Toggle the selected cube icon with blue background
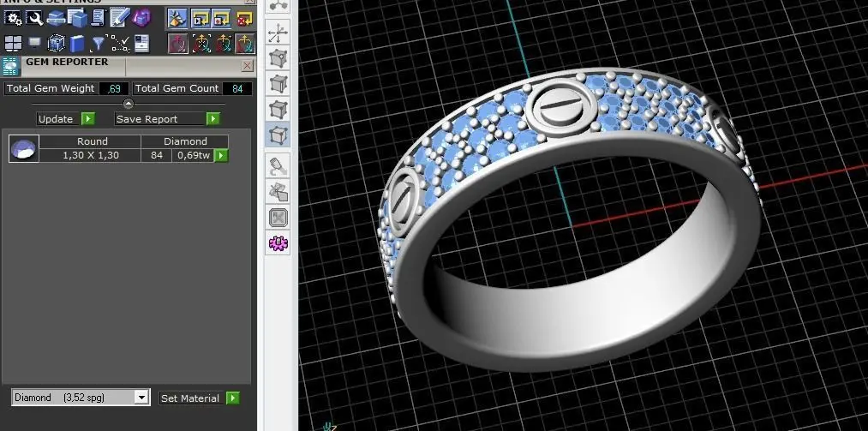 point(278,135)
